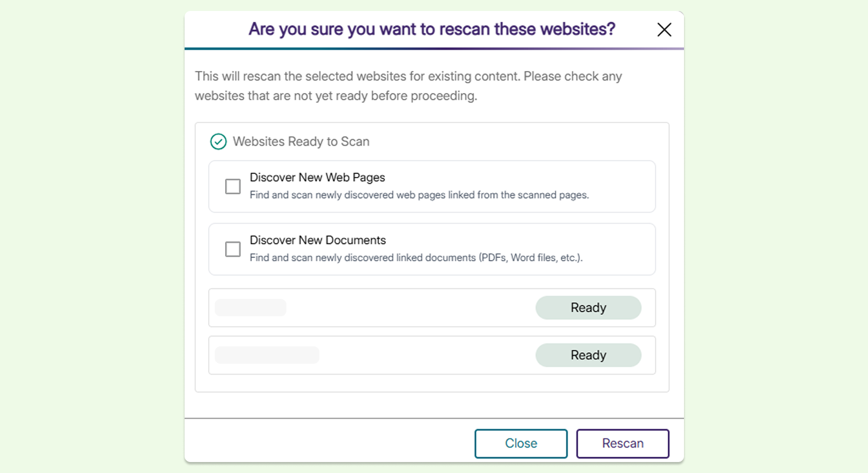Close the dialog with the X icon

[x=664, y=29]
